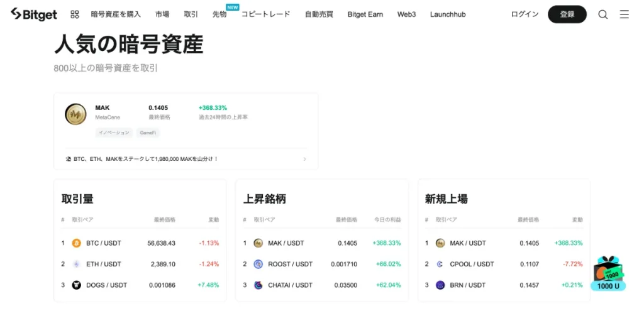This screenshot has width=644, height=311.
Task: Open the Web3 menu item
Action: pos(407,14)
